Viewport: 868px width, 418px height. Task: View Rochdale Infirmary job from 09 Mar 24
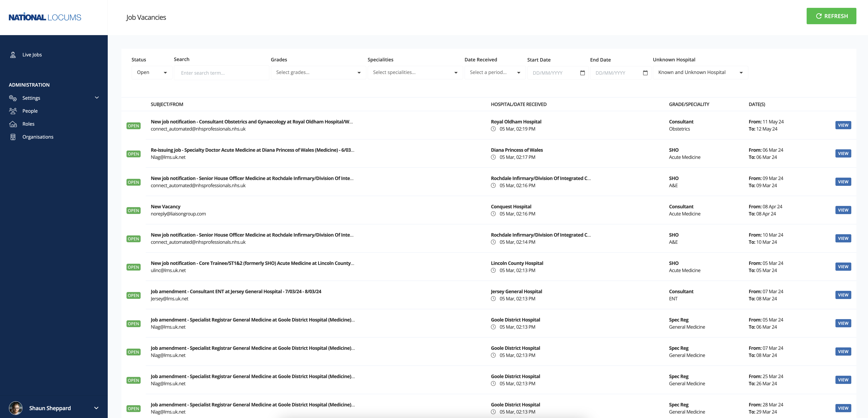tap(843, 182)
